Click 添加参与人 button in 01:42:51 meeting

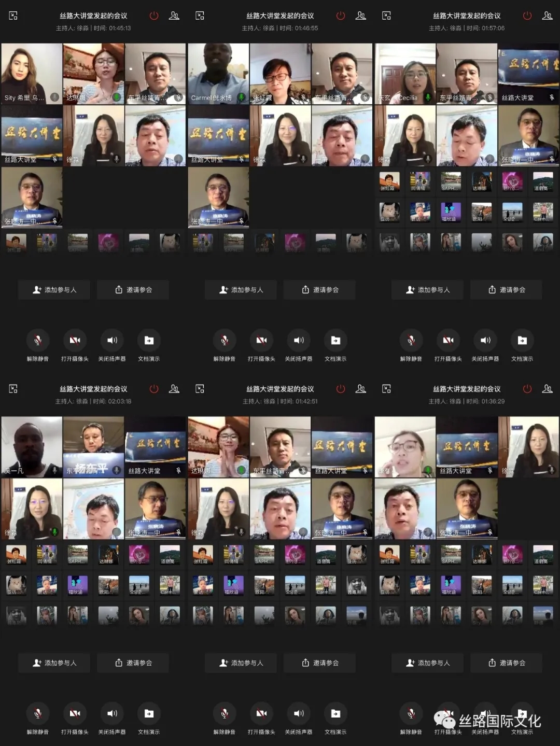click(241, 663)
